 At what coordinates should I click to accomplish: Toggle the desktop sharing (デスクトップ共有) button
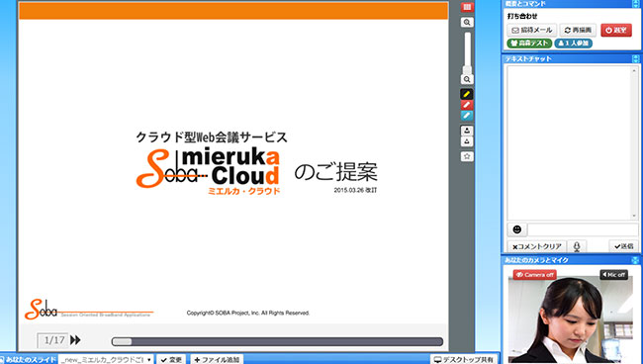click(x=464, y=359)
